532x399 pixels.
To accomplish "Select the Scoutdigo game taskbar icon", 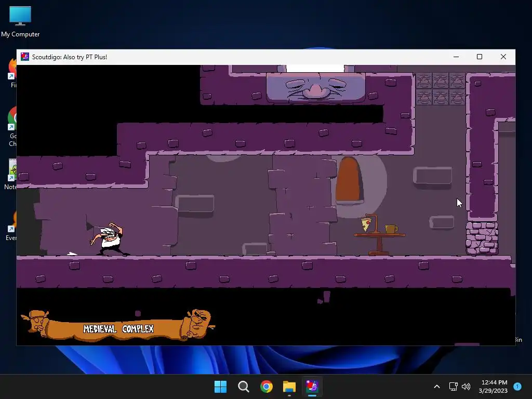I will 312,387.
